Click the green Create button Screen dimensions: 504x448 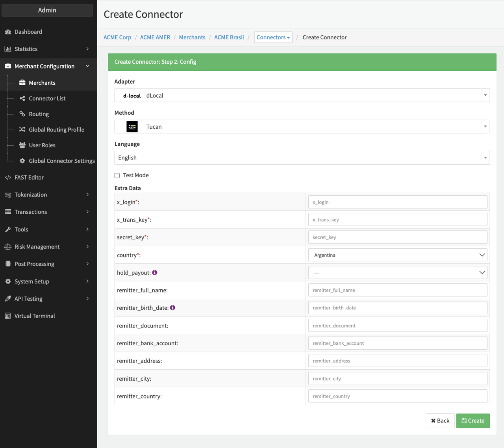(x=473, y=421)
